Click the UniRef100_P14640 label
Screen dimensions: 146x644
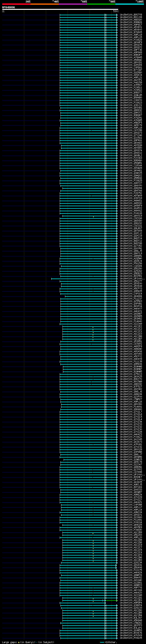[131, 321]
